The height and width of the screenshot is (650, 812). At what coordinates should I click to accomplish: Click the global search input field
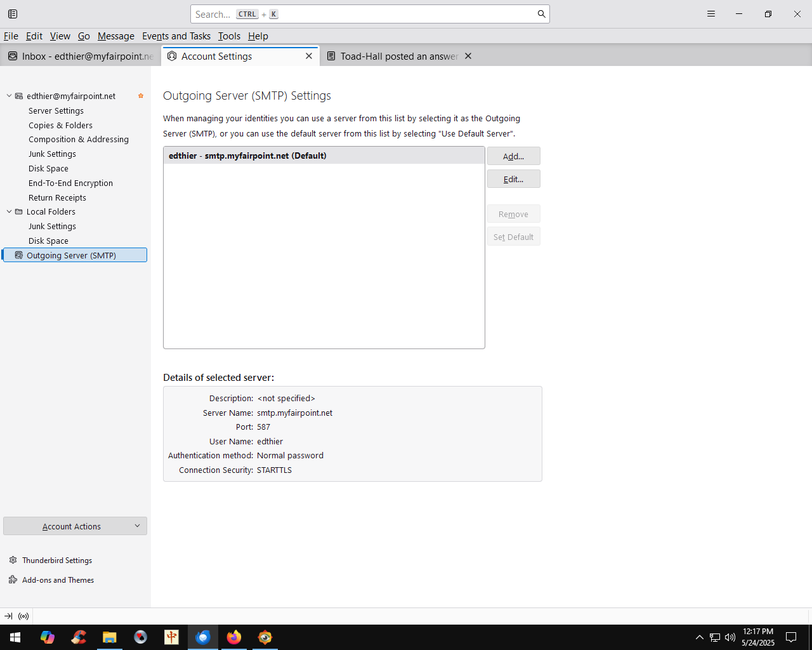tap(370, 14)
